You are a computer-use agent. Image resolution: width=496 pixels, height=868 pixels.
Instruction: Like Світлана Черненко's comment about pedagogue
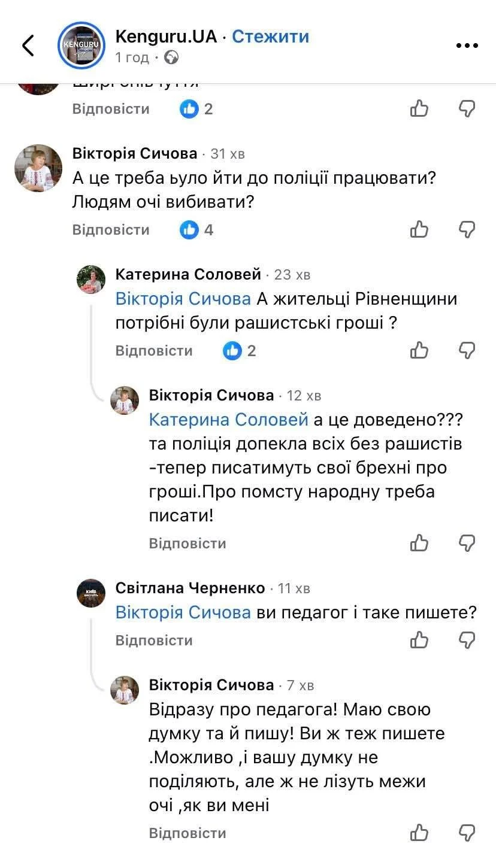click(x=419, y=640)
